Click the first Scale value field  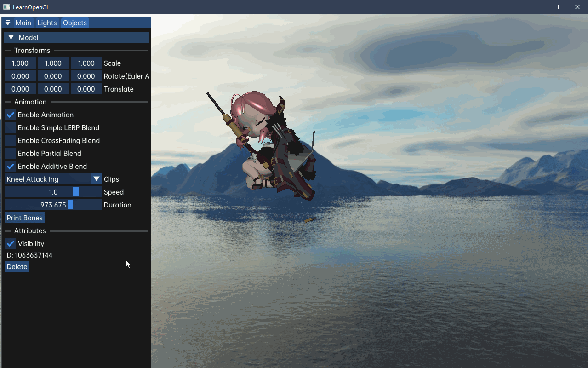coord(20,63)
